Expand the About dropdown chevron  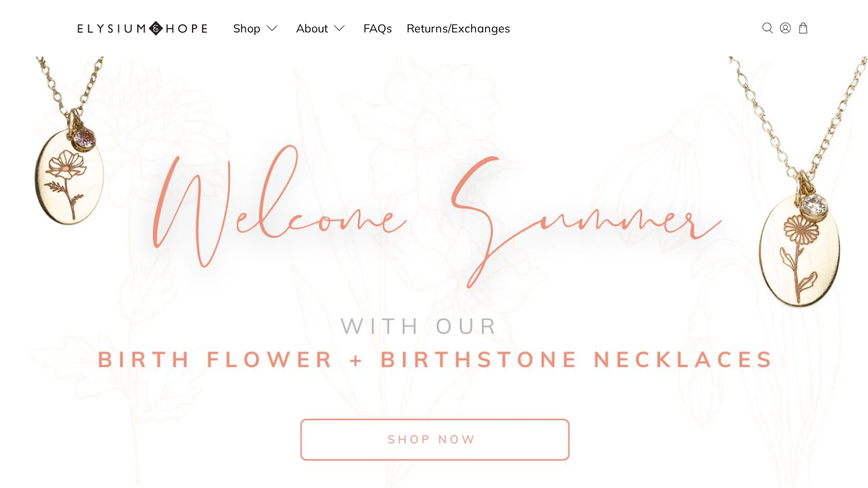pos(339,29)
